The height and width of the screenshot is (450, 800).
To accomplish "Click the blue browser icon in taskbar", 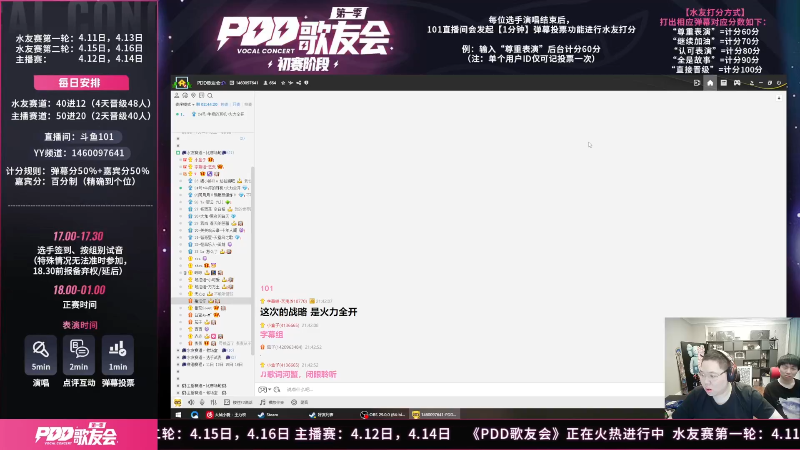I will point(194,415).
